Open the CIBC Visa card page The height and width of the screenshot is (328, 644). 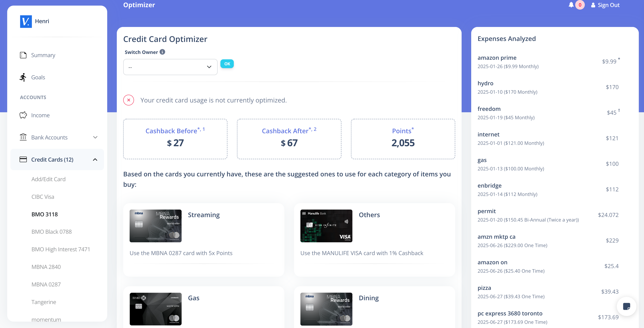43,197
